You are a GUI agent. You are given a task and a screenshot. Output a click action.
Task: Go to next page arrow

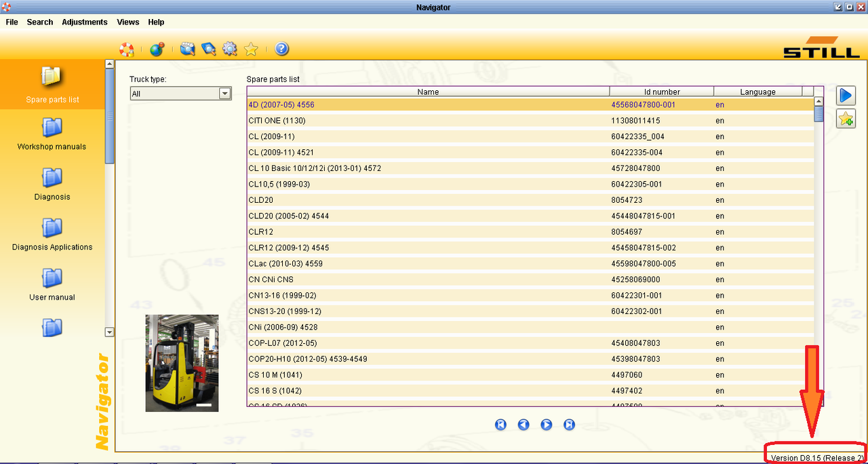click(547, 425)
